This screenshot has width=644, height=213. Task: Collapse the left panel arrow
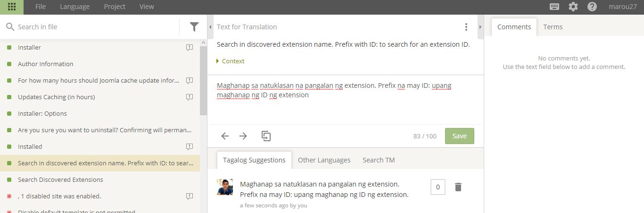point(210,27)
